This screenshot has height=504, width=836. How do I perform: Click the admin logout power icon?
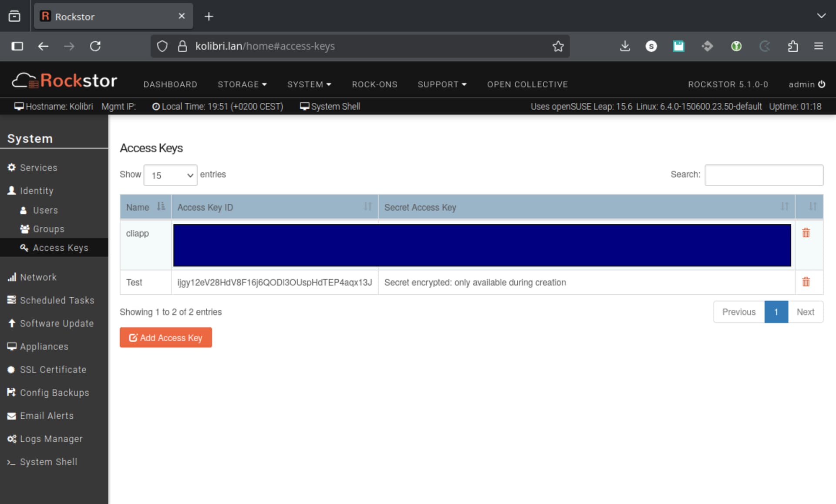click(x=822, y=84)
